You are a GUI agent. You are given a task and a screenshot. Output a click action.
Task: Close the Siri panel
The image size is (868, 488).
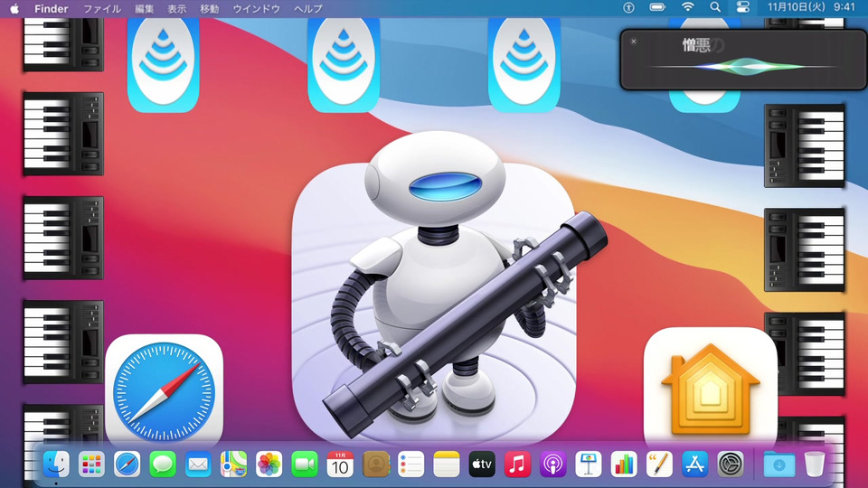[634, 42]
